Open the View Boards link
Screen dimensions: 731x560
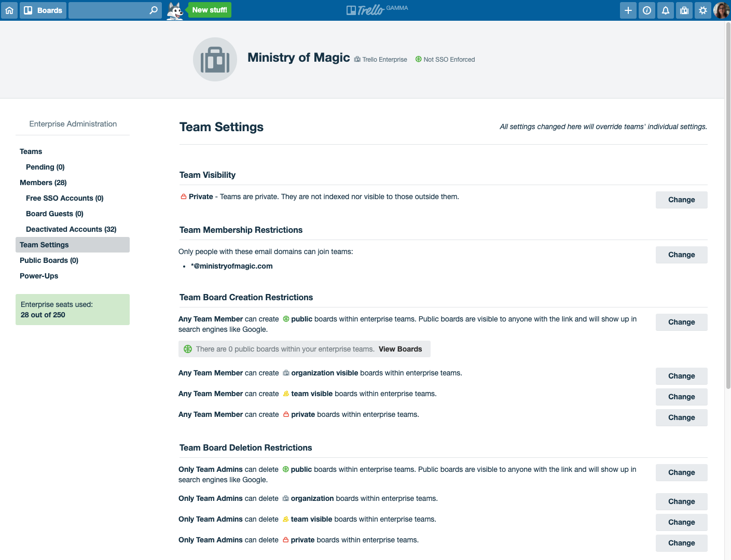[401, 349]
